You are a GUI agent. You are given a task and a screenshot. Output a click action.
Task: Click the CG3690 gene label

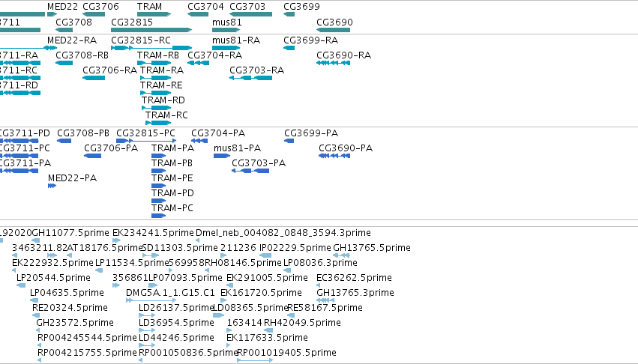click(x=334, y=22)
